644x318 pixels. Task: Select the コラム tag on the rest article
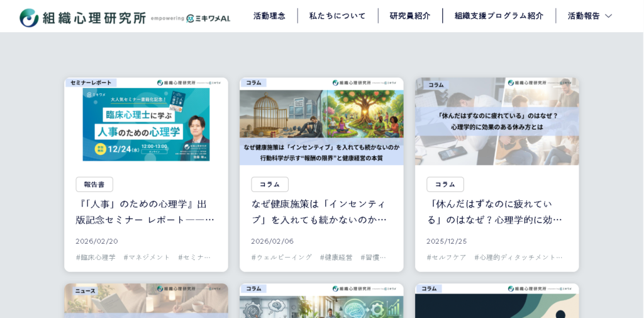(445, 185)
